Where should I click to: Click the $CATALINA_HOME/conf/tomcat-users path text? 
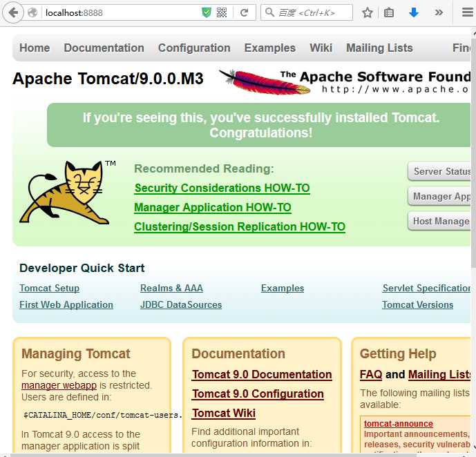103,415
